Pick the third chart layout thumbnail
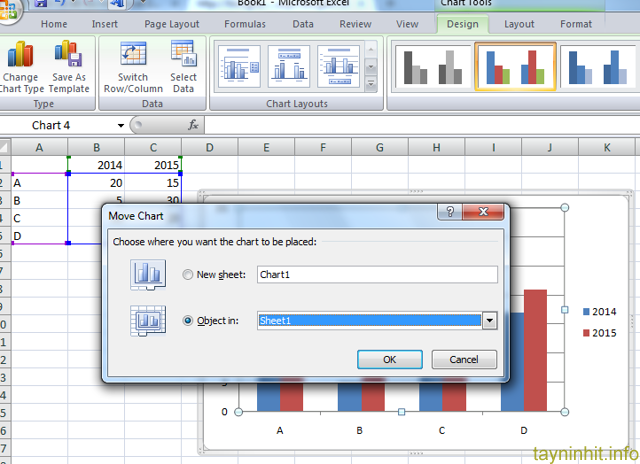This screenshot has height=464, width=640. coord(338,66)
